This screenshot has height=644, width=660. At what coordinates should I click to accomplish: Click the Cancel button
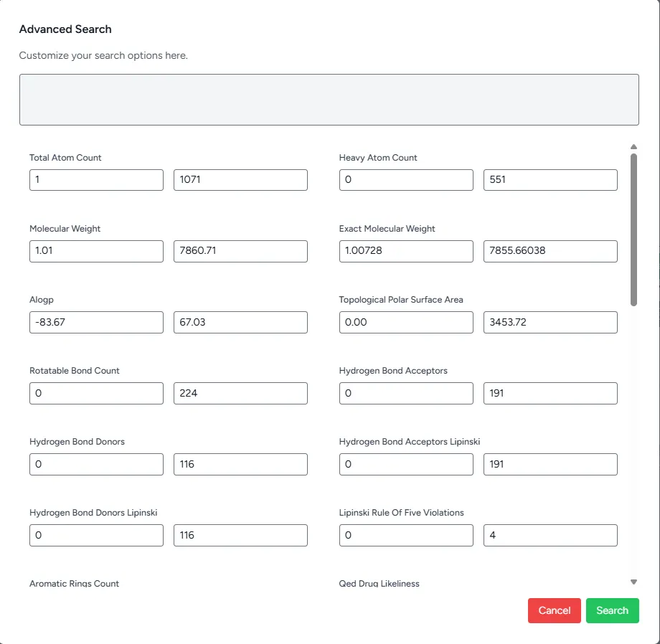tap(554, 610)
